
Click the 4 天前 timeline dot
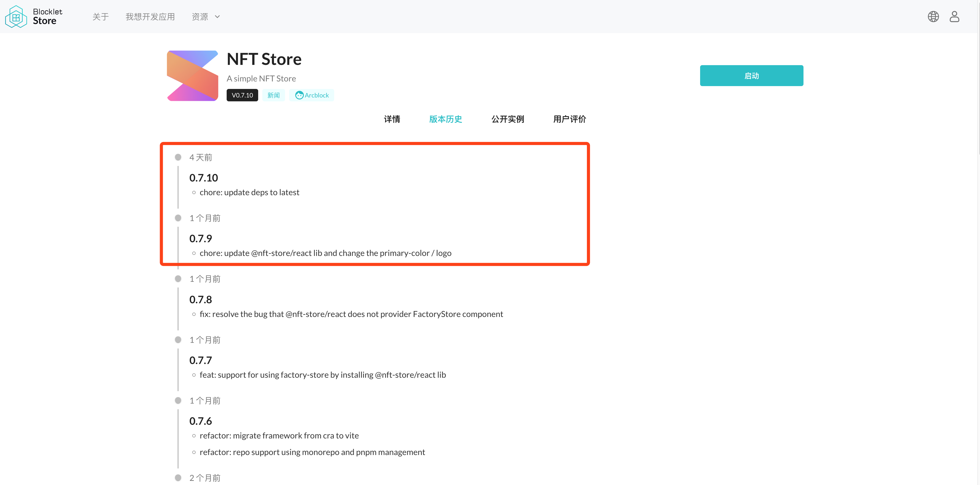178,157
